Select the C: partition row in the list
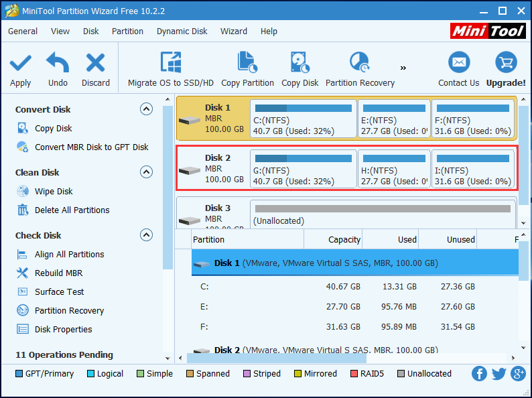Image resolution: width=532 pixels, height=398 pixels. pyautogui.click(x=355, y=287)
